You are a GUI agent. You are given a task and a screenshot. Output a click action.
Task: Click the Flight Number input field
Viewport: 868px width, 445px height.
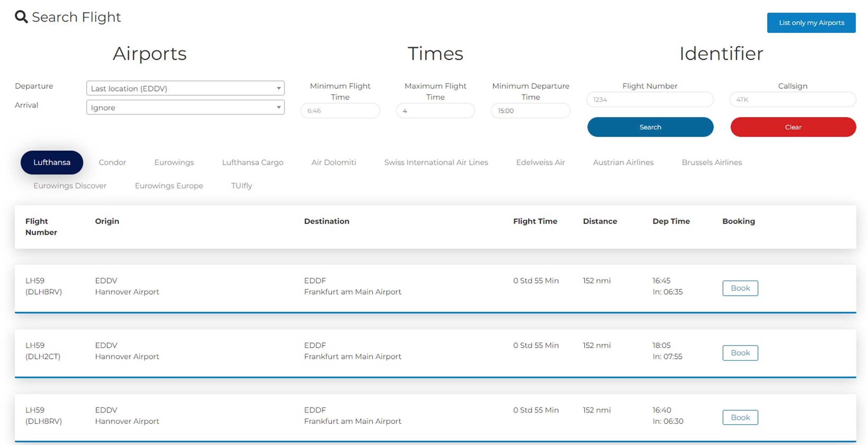tap(650, 100)
